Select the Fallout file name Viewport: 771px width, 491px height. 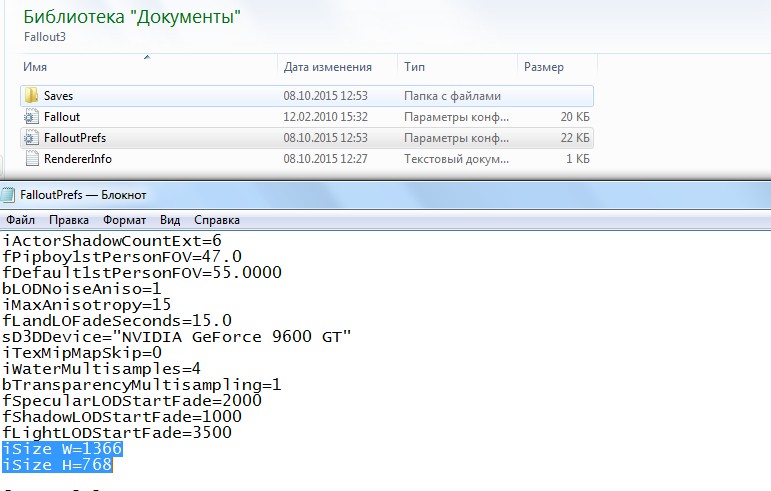click(62, 117)
